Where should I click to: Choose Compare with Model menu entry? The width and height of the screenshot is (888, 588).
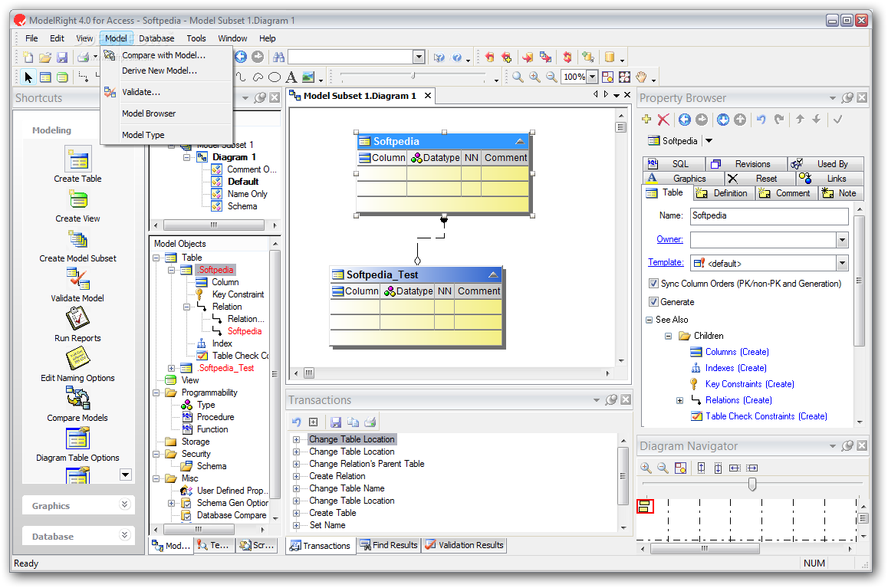point(164,55)
